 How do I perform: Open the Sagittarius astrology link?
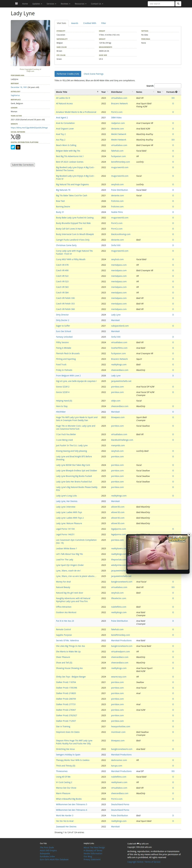click(x=15, y=95)
